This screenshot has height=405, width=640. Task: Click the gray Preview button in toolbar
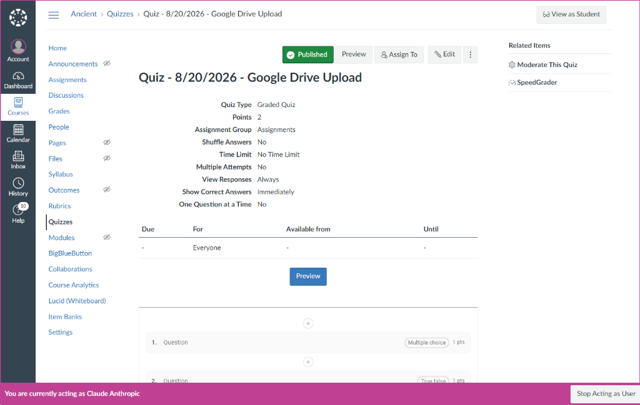click(x=353, y=55)
